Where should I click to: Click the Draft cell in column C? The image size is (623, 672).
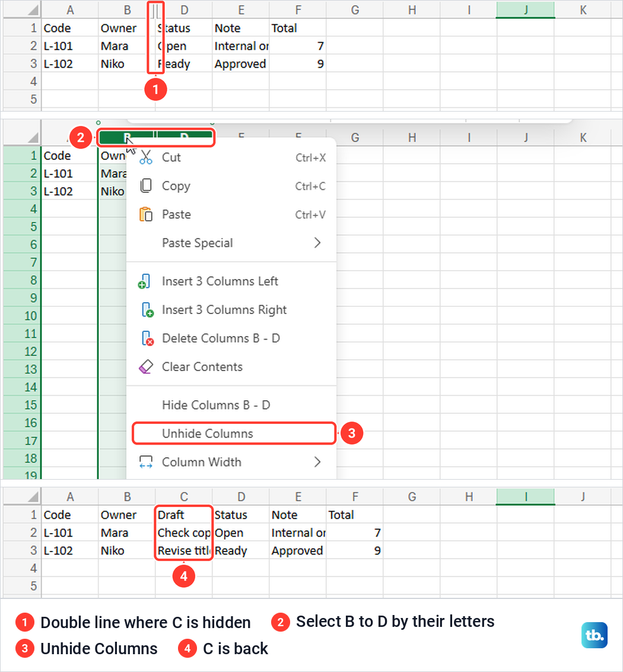tap(184, 515)
